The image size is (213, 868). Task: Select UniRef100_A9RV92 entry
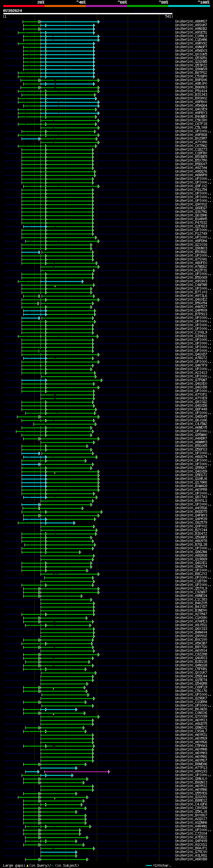point(191,44)
